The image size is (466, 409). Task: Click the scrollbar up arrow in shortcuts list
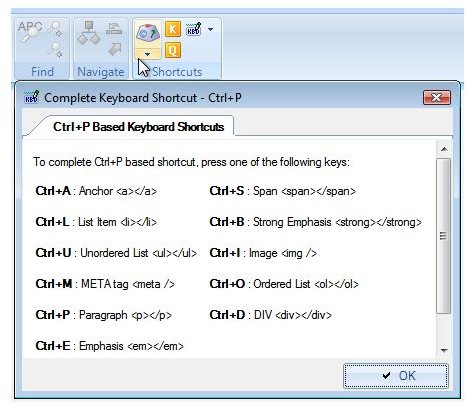(444, 149)
